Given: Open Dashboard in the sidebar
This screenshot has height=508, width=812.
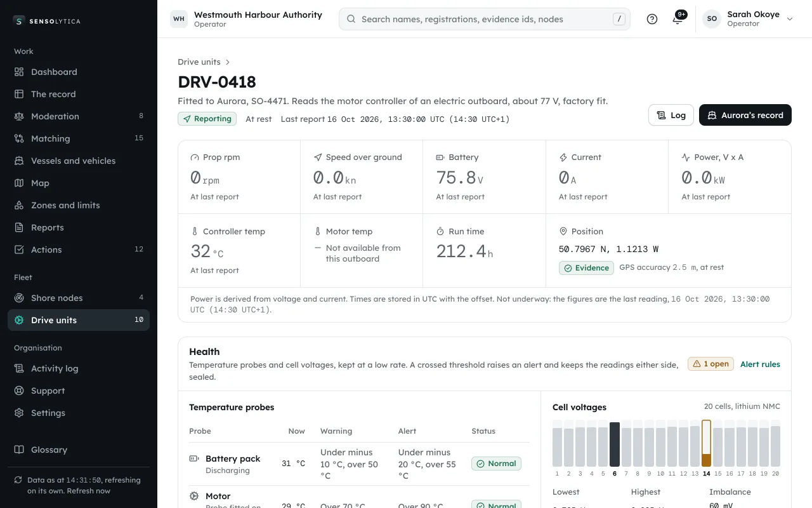Looking at the screenshot, I should (79, 72).
